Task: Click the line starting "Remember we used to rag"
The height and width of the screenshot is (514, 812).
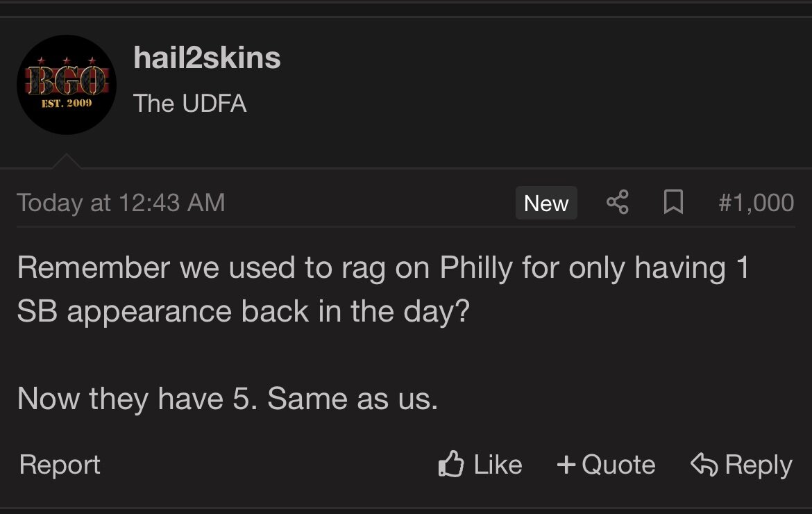Action: (383, 267)
